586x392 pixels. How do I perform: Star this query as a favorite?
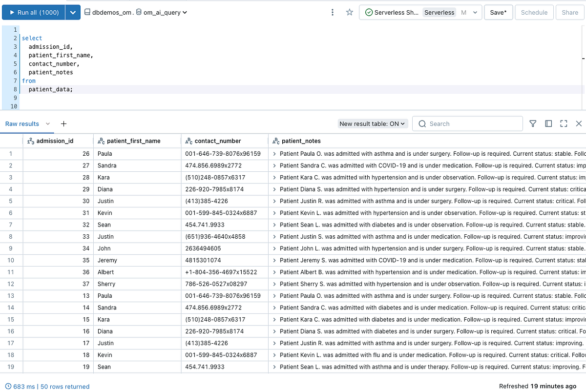[x=350, y=12]
